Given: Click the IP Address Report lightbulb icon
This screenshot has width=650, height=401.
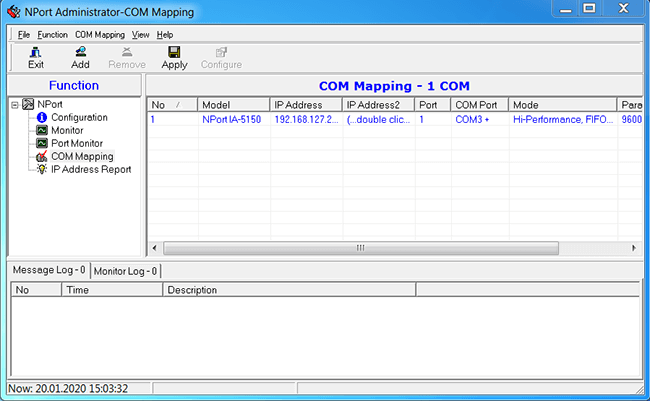Looking at the screenshot, I should tap(41, 169).
